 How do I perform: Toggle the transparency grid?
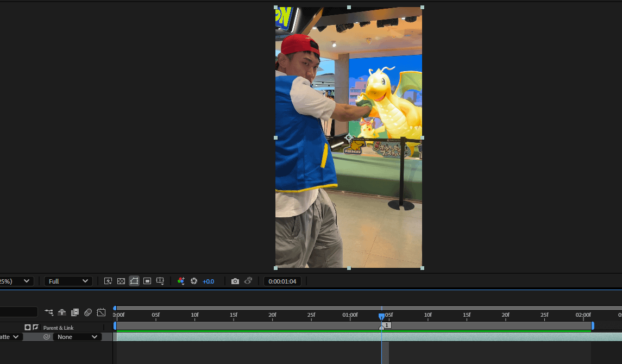121,281
